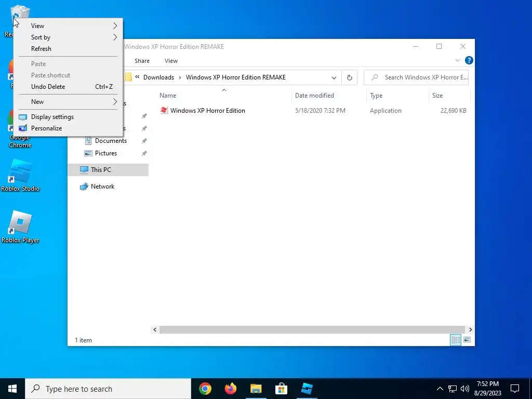
Task: Select the Windows XP Horror Edition file
Action: pyautogui.click(x=207, y=111)
